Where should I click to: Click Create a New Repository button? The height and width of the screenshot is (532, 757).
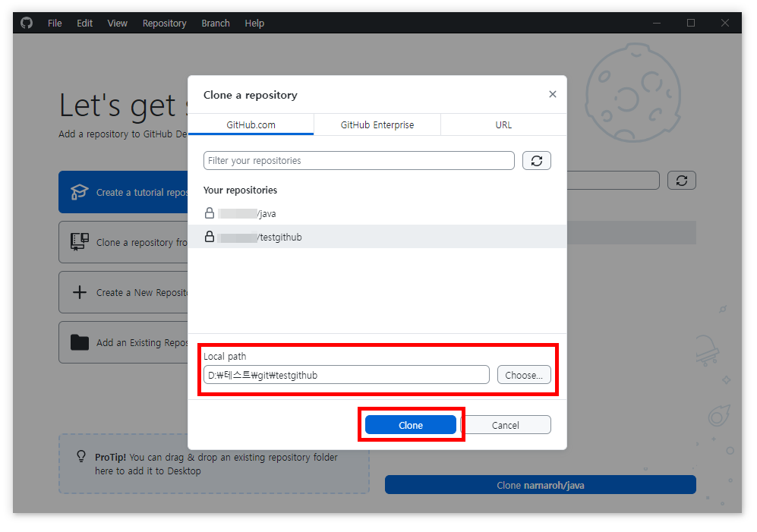tap(123, 292)
